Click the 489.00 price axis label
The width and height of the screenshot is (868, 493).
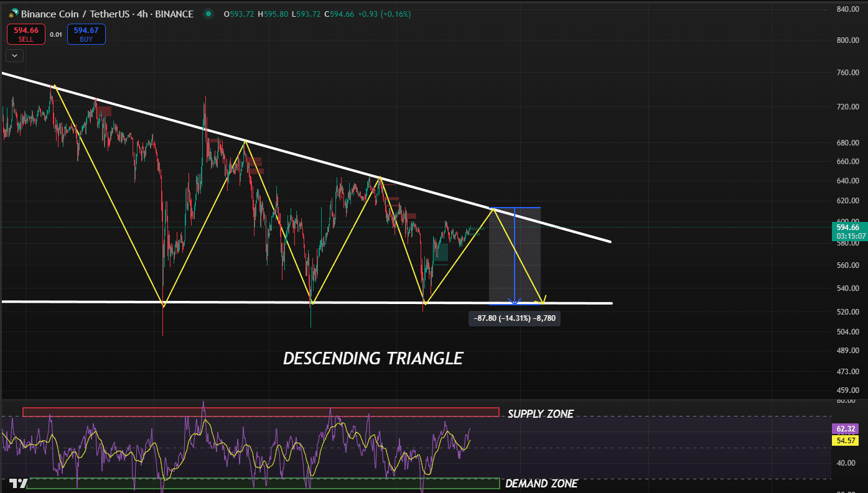[847, 351]
